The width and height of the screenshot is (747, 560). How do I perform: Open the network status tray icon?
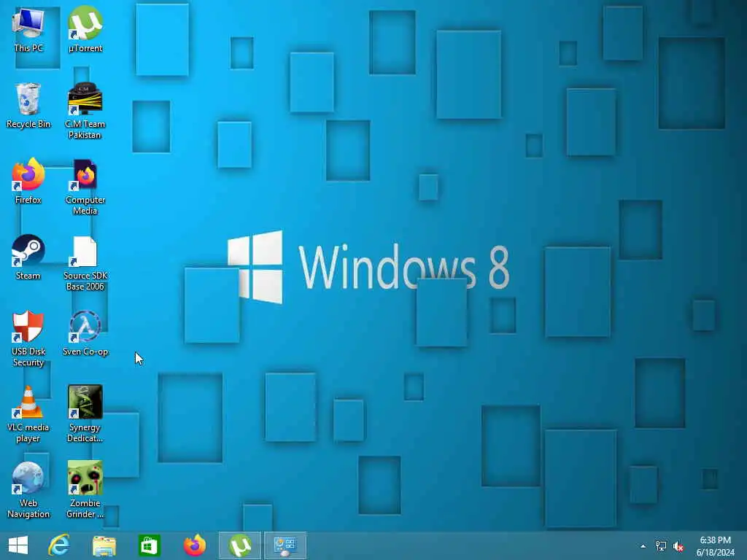661,546
